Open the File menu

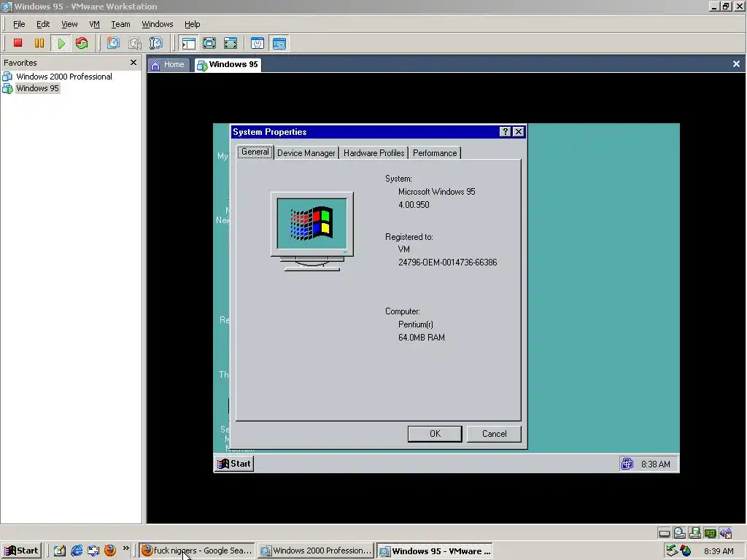19,24
